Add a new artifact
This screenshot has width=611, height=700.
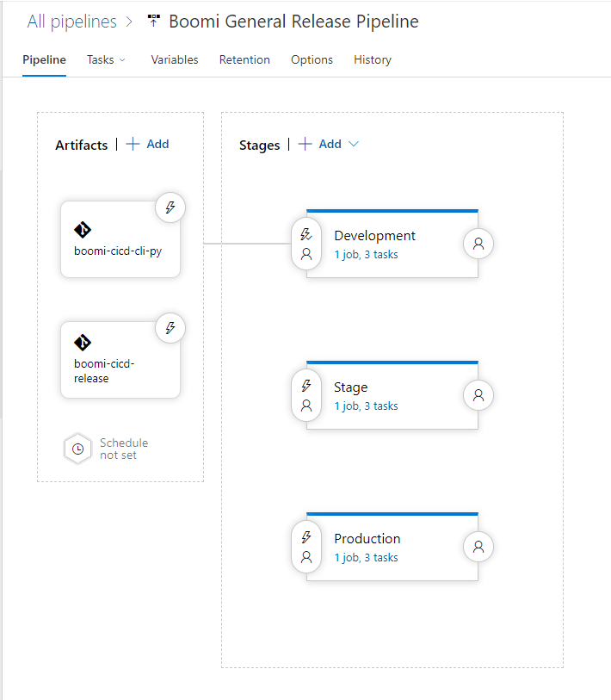148,144
